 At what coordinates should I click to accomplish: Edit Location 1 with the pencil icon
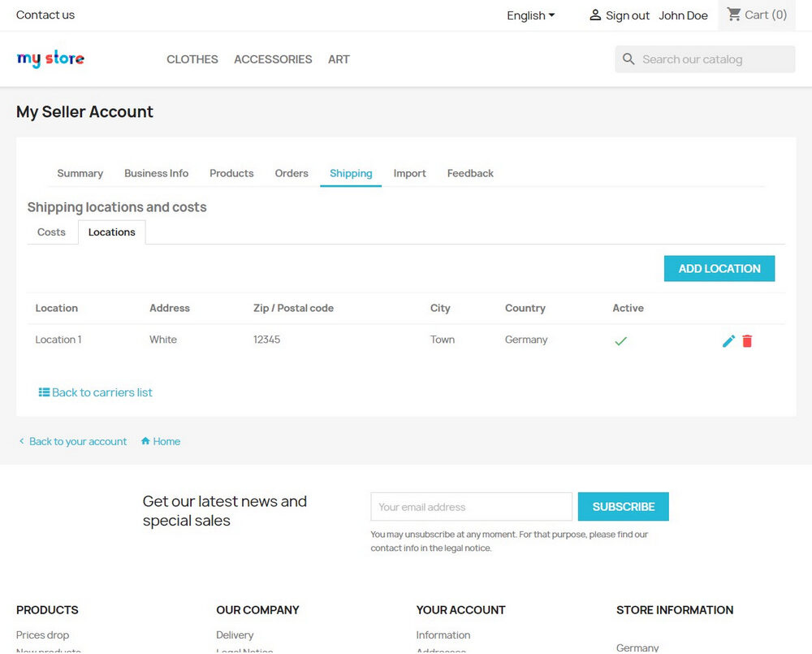(x=728, y=341)
